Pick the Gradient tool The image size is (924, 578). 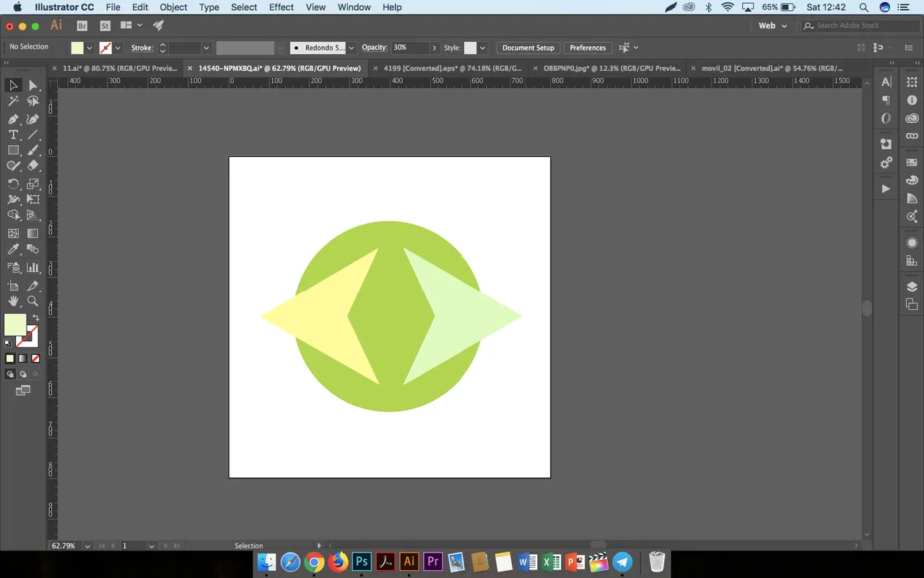33,233
